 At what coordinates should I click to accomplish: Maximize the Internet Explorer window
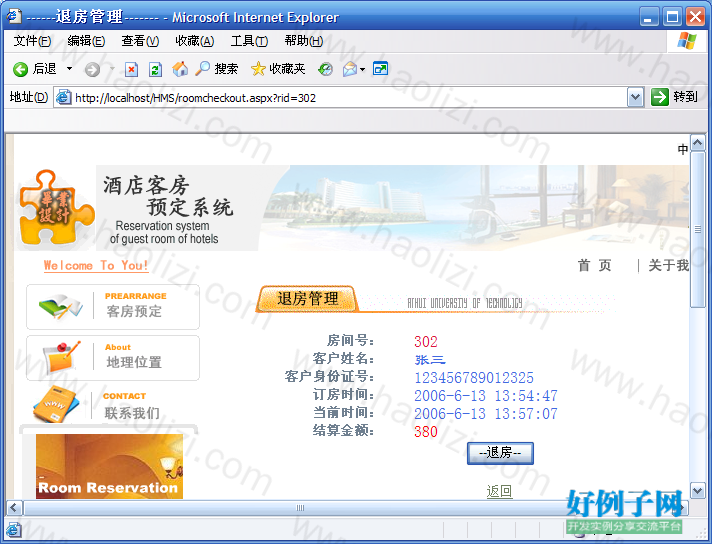672,17
